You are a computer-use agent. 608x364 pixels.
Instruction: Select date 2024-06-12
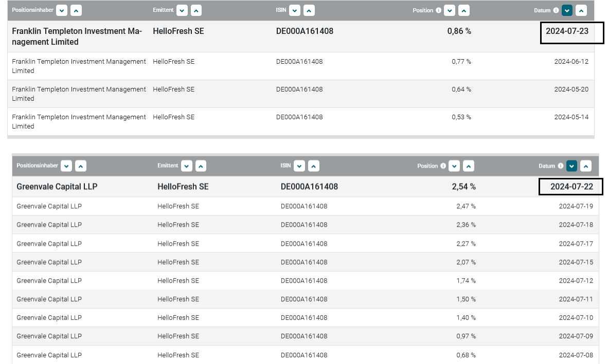[571, 62]
